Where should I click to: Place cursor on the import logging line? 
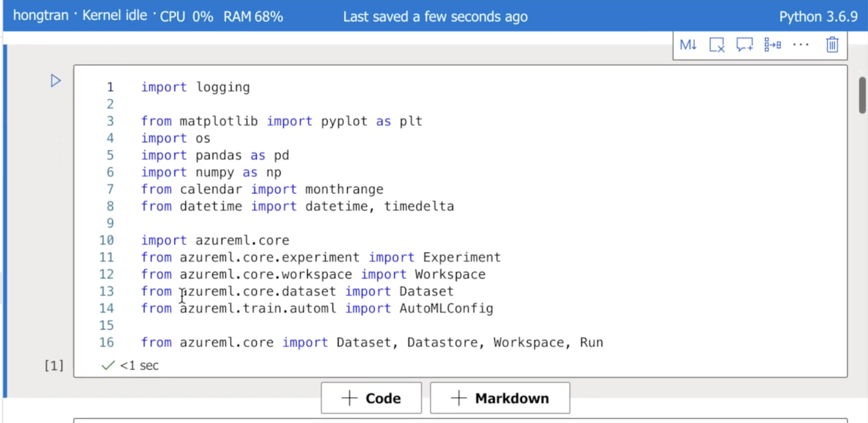click(x=196, y=87)
